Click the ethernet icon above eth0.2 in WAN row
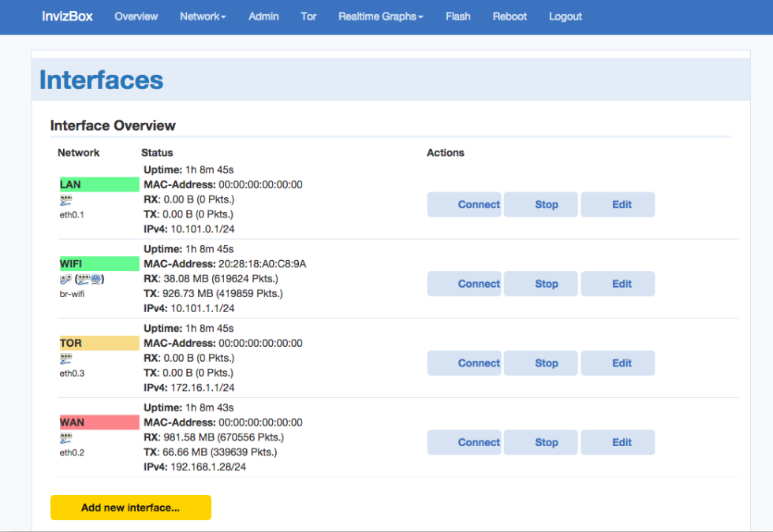 [x=65, y=437]
